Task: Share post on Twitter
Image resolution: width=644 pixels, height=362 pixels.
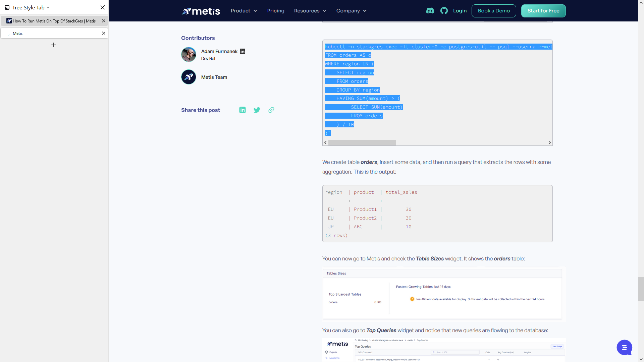Action: [x=257, y=110]
